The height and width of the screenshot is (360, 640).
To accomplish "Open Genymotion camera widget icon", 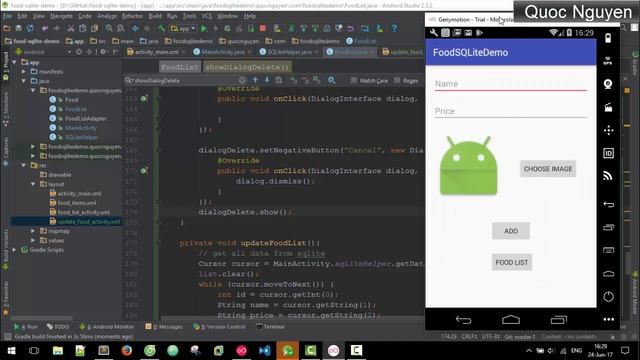I will [x=608, y=84].
